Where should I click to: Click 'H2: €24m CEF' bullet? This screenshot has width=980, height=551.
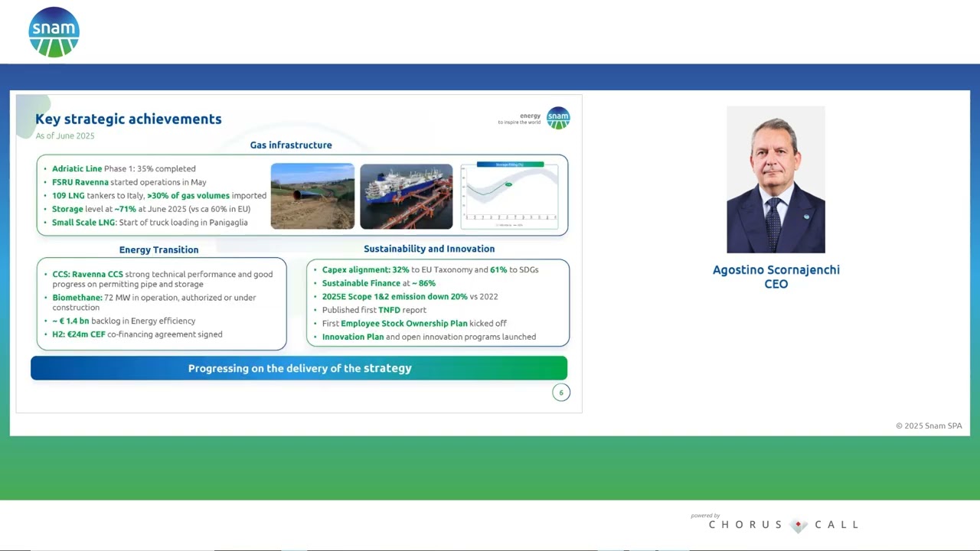tap(137, 334)
